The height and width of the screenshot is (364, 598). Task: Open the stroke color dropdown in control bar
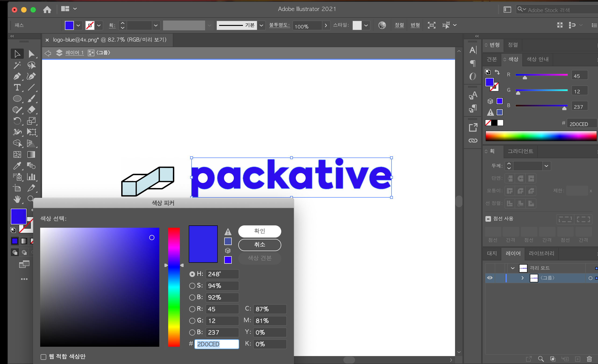(x=99, y=25)
